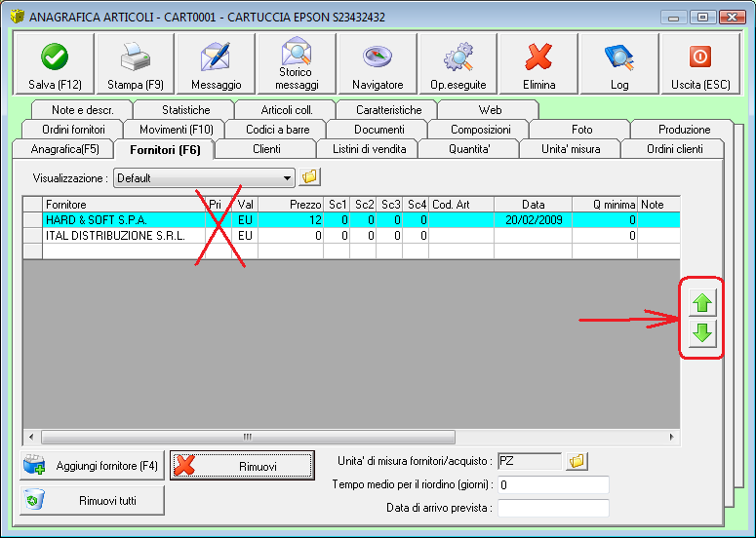Viewport: 756px width, 538px height.
Task: Move supplier down with green arrow
Action: (702, 333)
